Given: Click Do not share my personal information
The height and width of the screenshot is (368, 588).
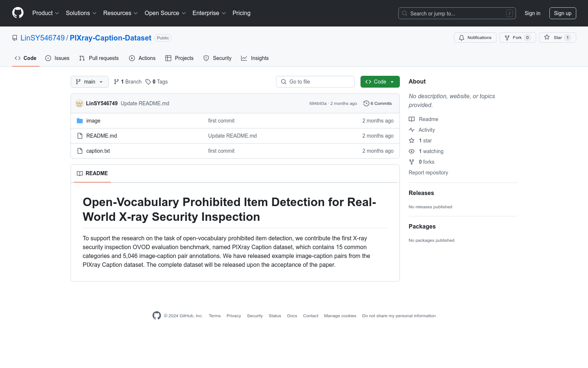Looking at the screenshot, I should point(399,316).
